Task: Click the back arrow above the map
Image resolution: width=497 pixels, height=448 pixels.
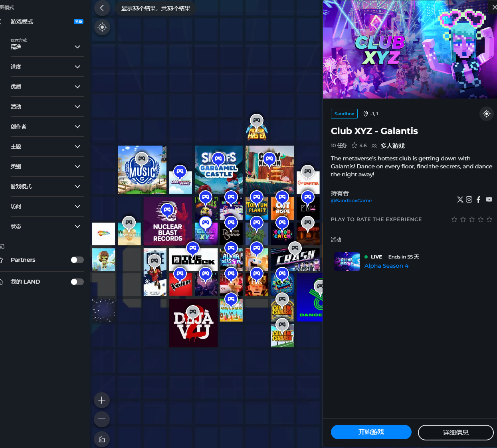Action: coord(102,8)
